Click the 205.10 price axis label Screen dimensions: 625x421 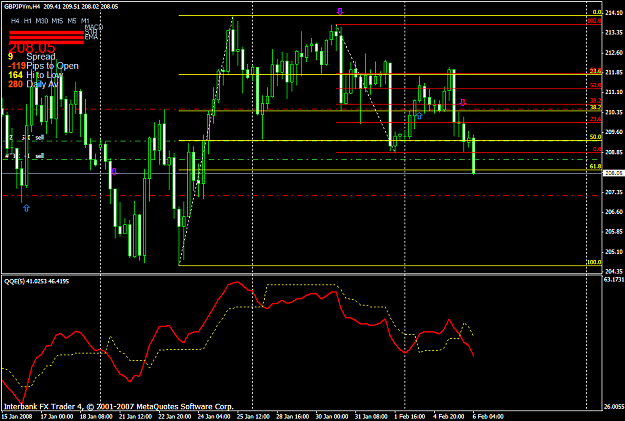(x=614, y=252)
